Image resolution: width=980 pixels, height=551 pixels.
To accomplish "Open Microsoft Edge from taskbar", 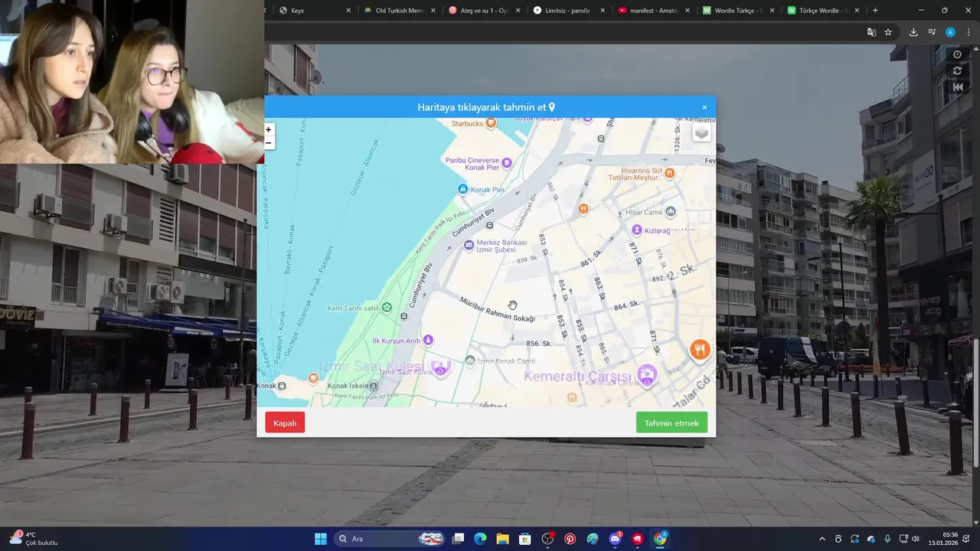I will tap(480, 539).
